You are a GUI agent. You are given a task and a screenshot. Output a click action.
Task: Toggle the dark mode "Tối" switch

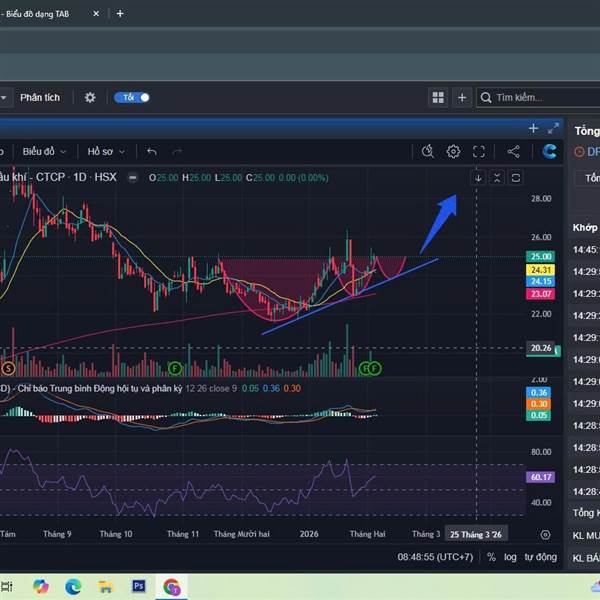tap(133, 97)
